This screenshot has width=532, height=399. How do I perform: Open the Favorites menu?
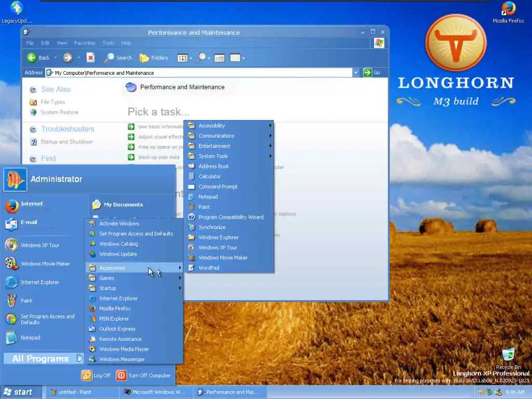coord(85,43)
